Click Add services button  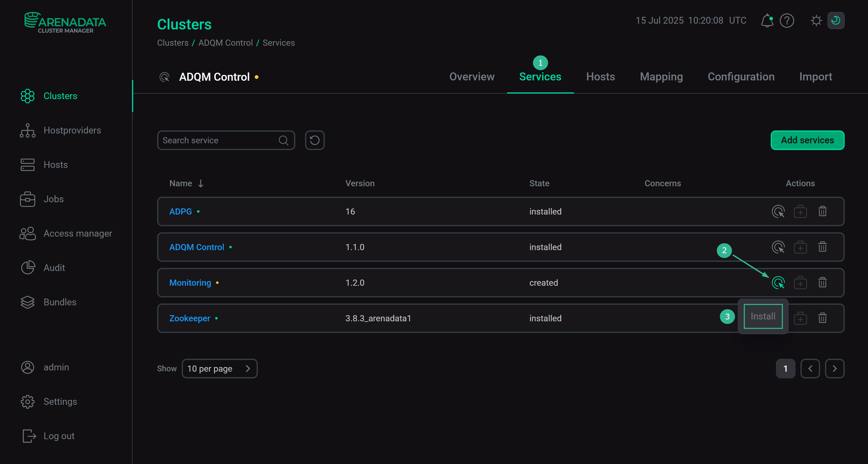click(x=807, y=140)
